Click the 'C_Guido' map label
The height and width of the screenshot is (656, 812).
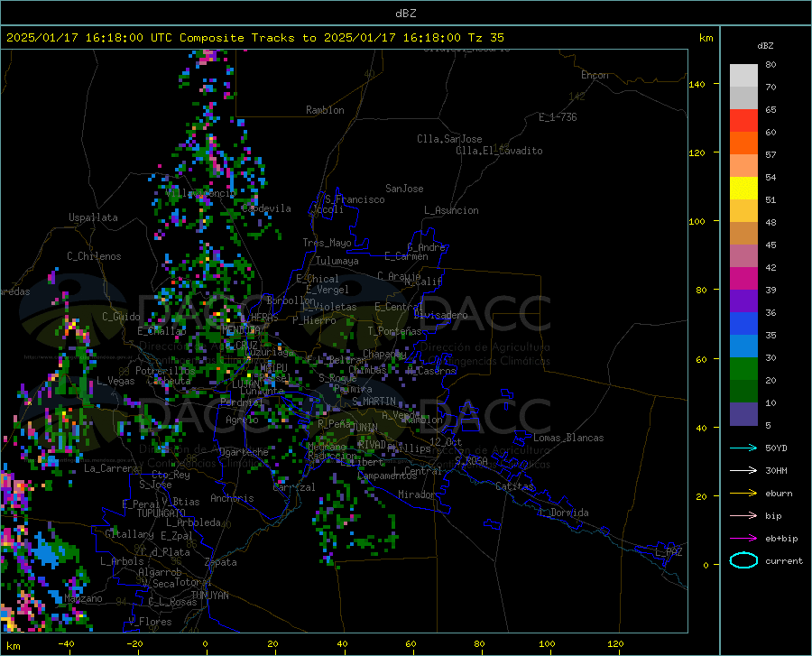pos(121,317)
